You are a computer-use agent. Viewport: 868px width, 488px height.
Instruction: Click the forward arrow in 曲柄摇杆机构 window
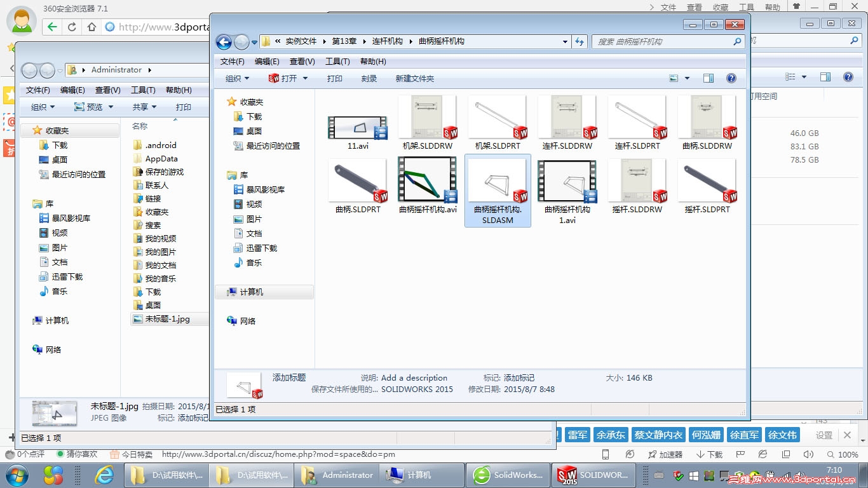click(x=241, y=42)
